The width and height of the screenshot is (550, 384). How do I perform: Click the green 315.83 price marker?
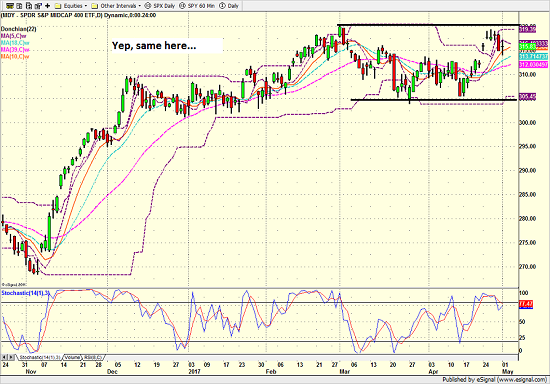point(527,46)
